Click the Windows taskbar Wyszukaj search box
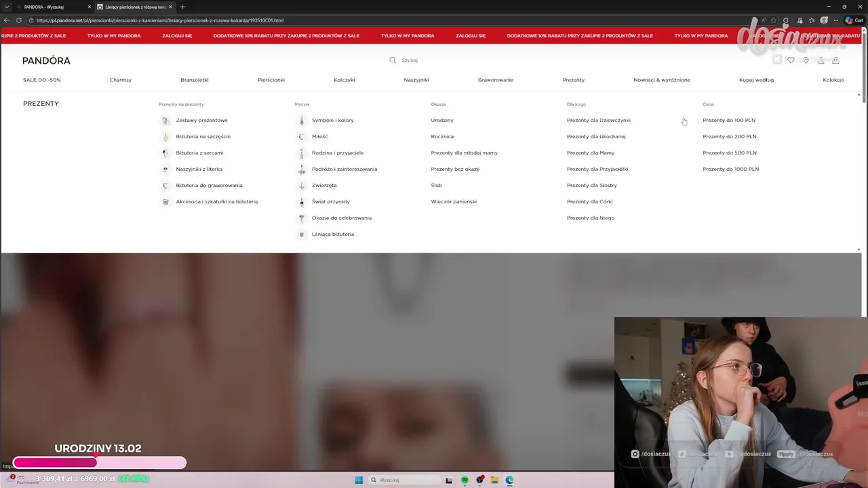Image resolution: width=868 pixels, height=488 pixels. point(406,480)
